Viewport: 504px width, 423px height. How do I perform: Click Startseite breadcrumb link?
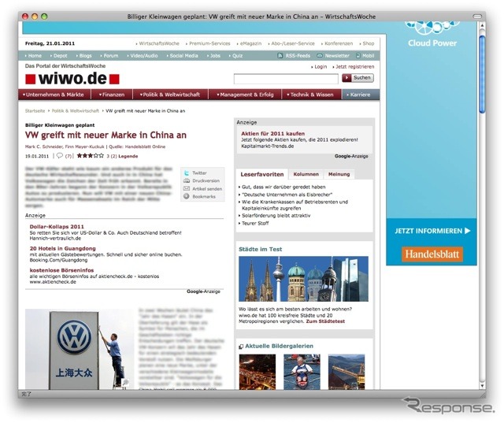(x=35, y=111)
